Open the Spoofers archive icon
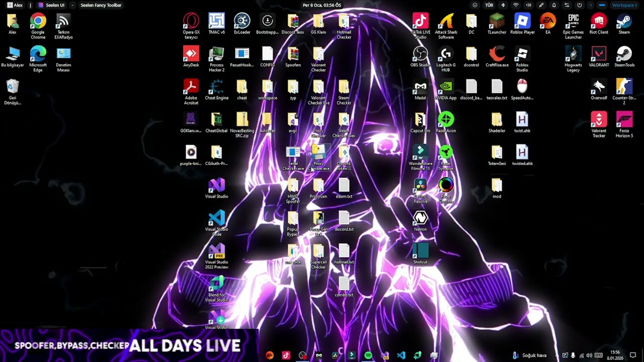644x362 pixels. 293,57
